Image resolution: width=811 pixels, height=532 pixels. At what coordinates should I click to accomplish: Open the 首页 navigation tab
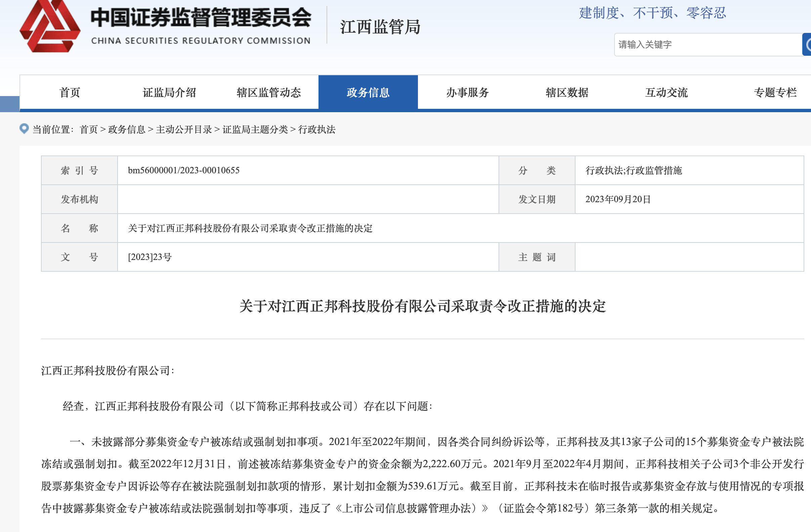pos(70,93)
